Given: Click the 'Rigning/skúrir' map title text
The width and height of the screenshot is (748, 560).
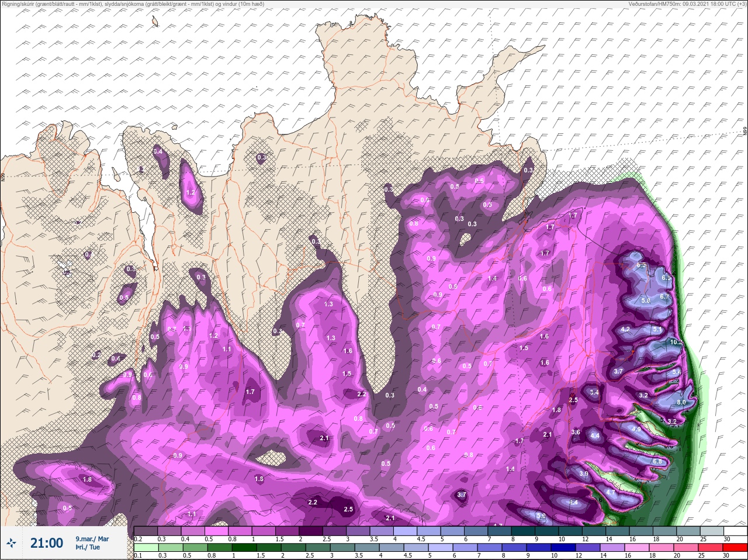Looking at the screenshot, I should (x=22, y=4).
